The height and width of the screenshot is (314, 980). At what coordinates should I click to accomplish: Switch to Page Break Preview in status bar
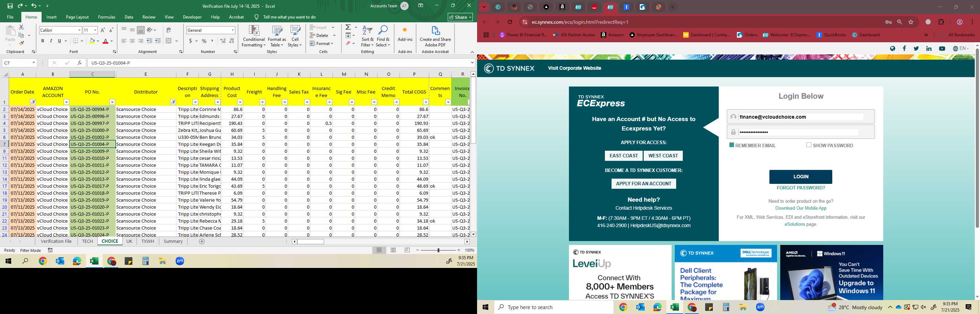407,250
